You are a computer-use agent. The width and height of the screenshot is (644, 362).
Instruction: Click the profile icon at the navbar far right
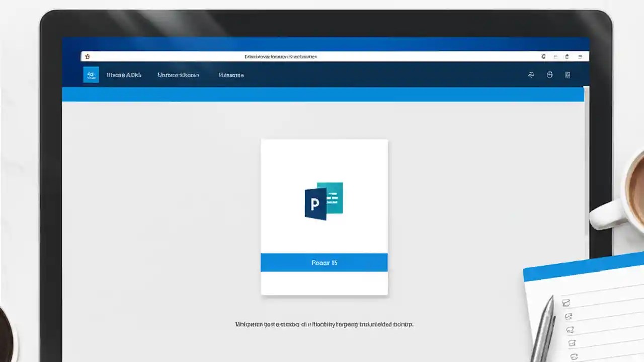click(567, 75)
